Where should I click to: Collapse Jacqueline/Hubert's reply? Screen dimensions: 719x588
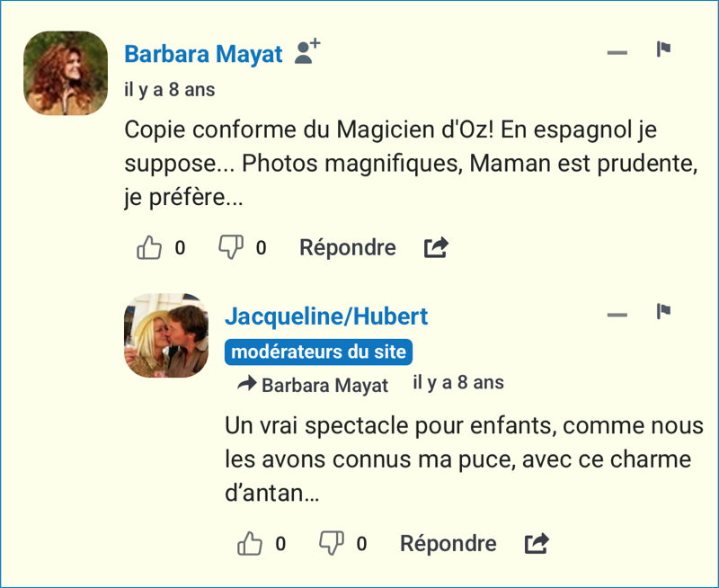click(x=617, y=316)
